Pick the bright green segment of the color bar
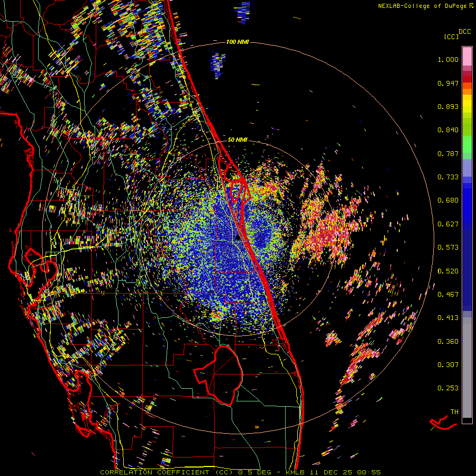This screenshot has width=476, height=476. 467,144
